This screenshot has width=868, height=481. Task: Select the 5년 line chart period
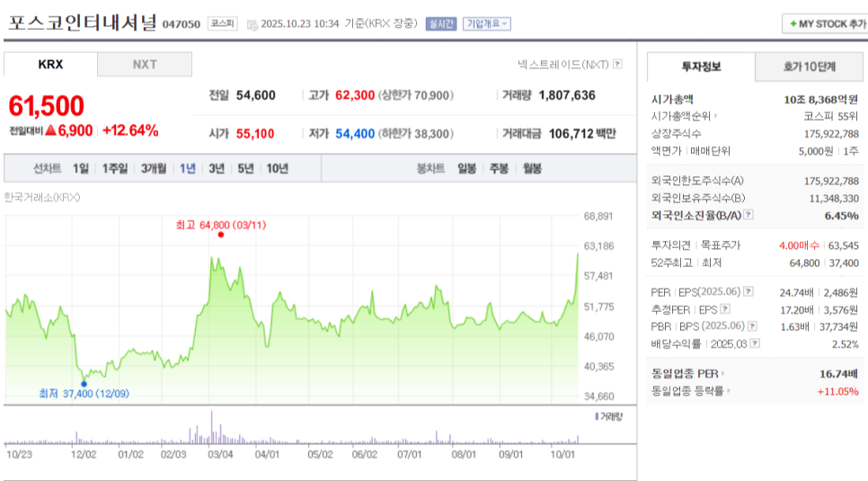(245, 168)
